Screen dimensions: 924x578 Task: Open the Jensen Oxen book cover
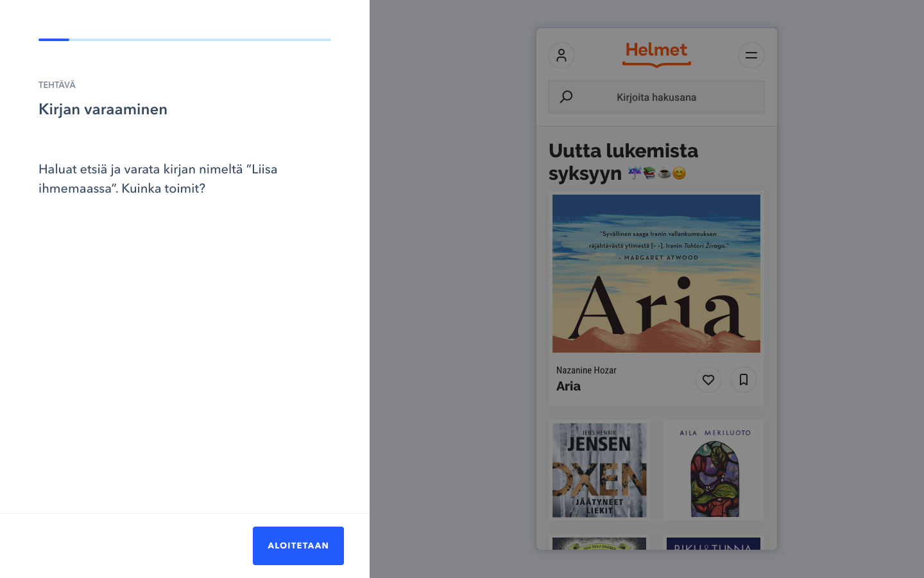coord(599,470)
